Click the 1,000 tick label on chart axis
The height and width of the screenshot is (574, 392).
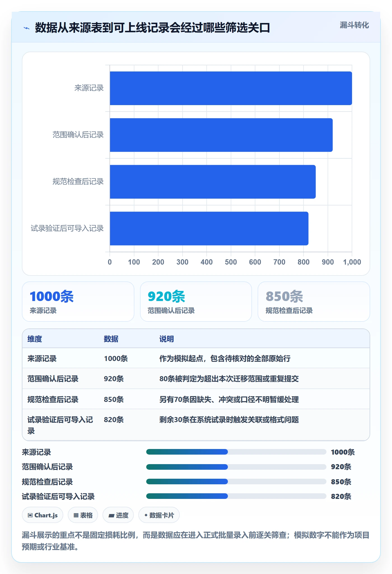point(352,262)
